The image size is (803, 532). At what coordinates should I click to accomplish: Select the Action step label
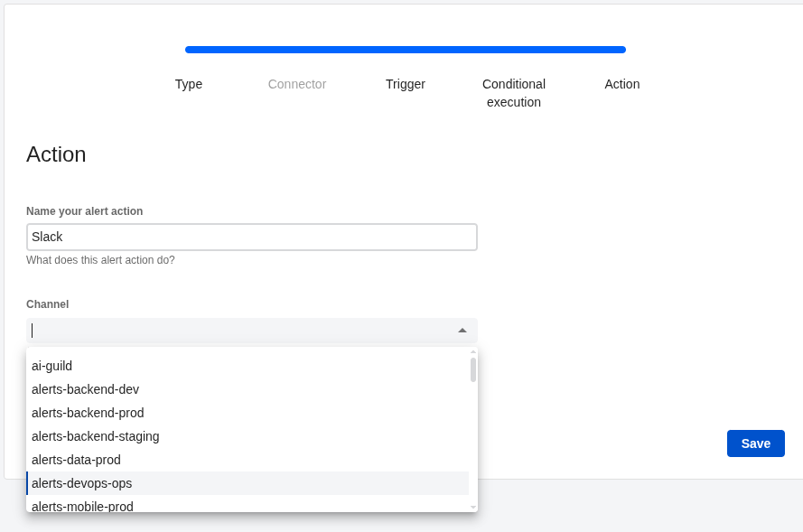(622, 84)
